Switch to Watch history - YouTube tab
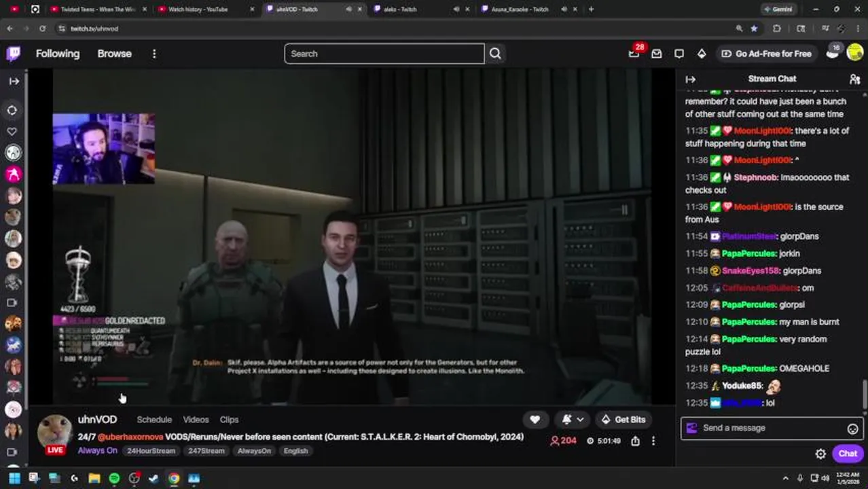Image resolution: width=868 pixels, height=489 pixels. pos(206,10)
